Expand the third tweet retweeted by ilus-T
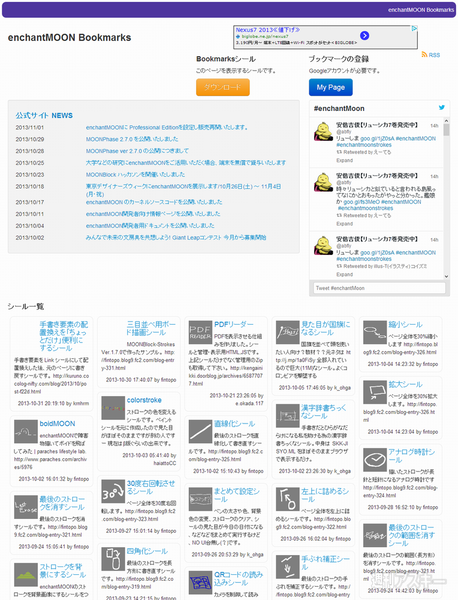 click(344, 274)
